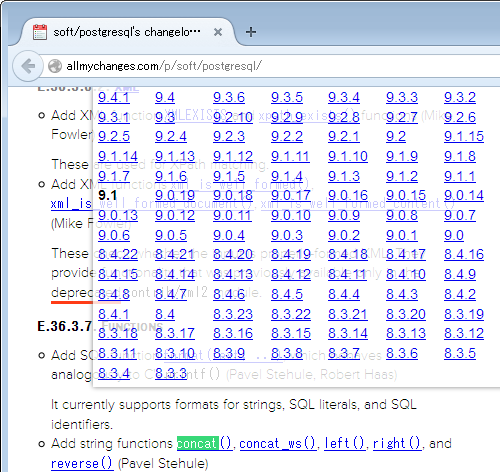Open version 9.1.10 link
This screenshot has height=472, width=500.
click(348, 156)
